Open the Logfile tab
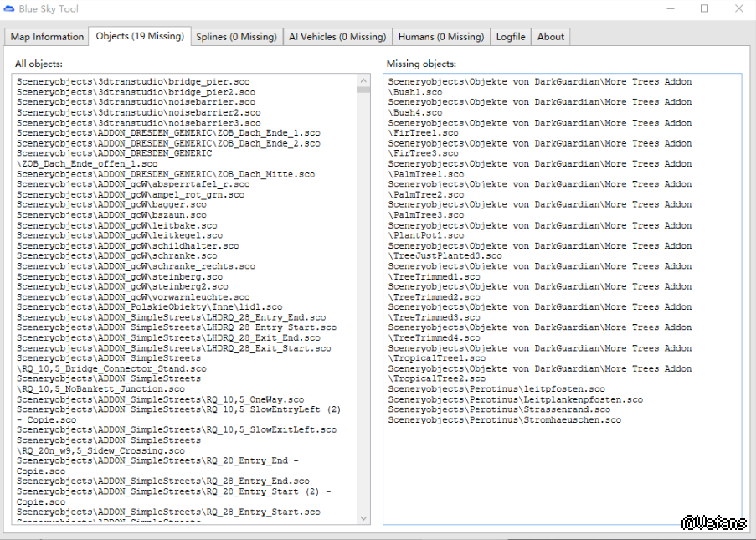 point(511,37)
